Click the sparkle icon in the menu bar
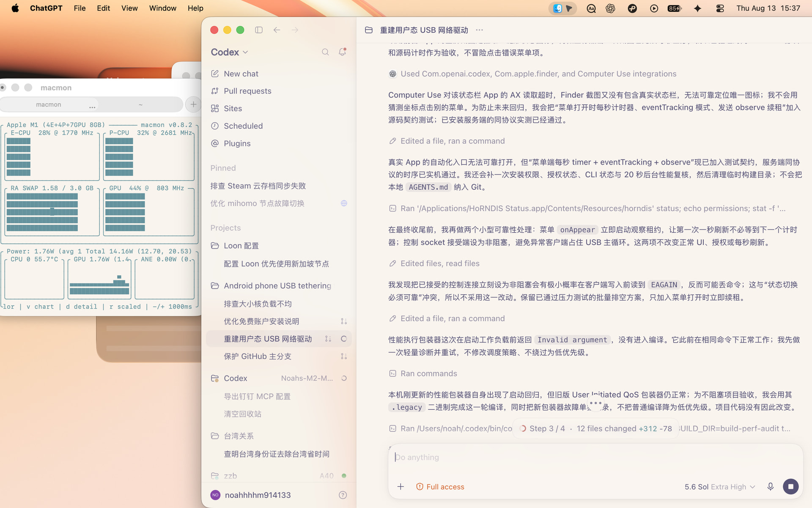Image resolution: width=812 pixels, height=508 pixels. pyautogui.click(x=697, y=8)
